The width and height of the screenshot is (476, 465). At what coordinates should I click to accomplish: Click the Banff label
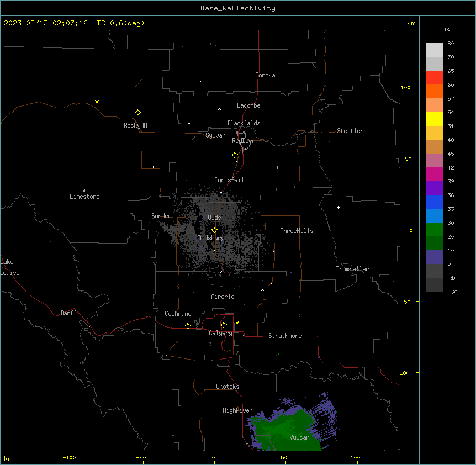tap(68, 313)
